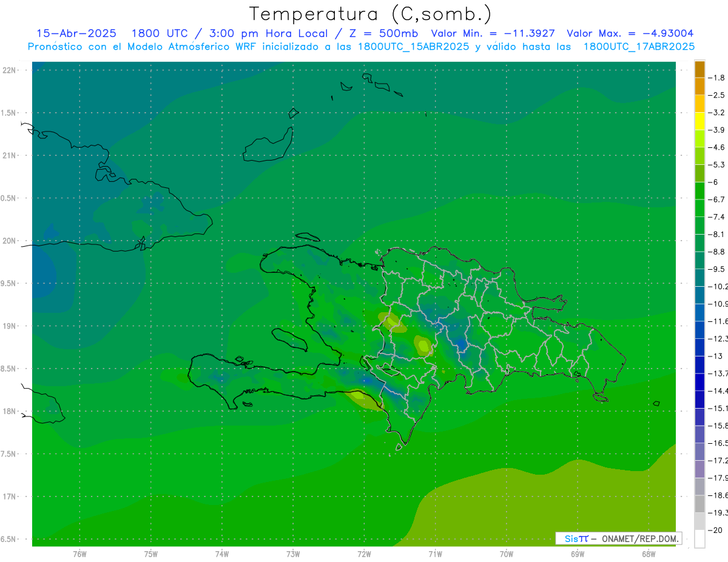Click the dark orange legend swatch above -1.8
Screen dimensions: 728x562
(x=699, y=69)
